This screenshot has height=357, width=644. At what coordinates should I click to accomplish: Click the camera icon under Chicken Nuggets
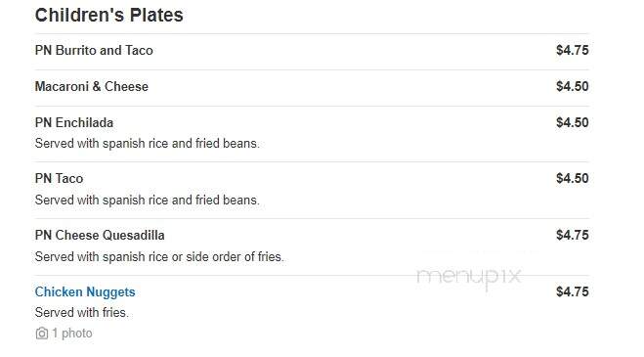click(41, 334)
